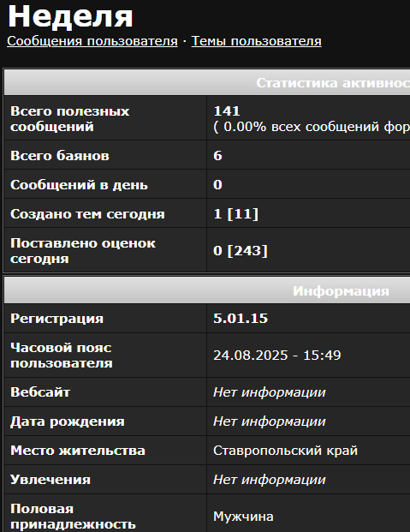Viewport: 410px width, 532px height.
Task: Select the label Сообщений в день
Action: 79,184
